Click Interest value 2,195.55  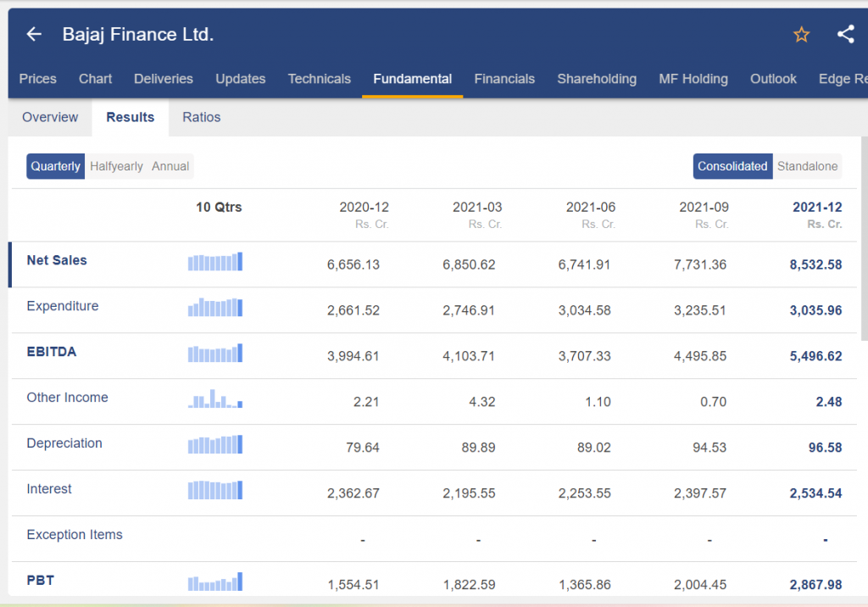tap(469, 493)
